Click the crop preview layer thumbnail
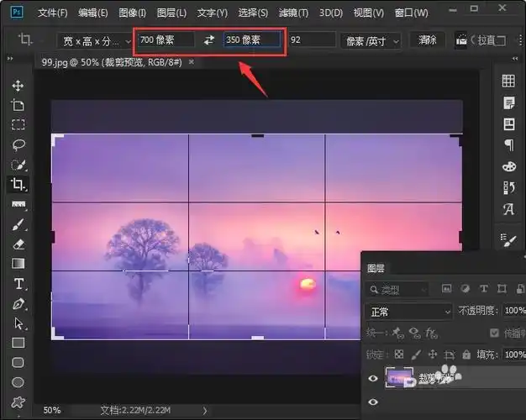Viewport: 526px width, 420px height. click(x=399, y=377)
